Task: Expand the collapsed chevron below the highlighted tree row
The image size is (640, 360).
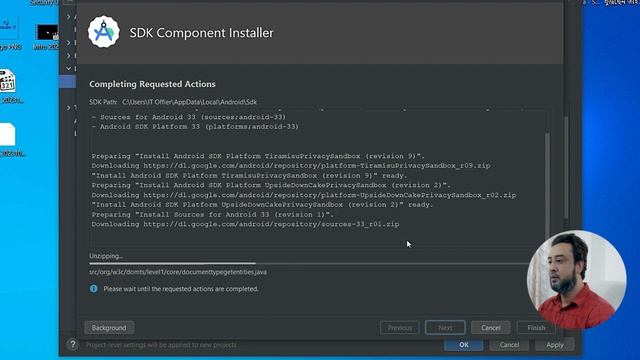Action: tap(69, 108)
